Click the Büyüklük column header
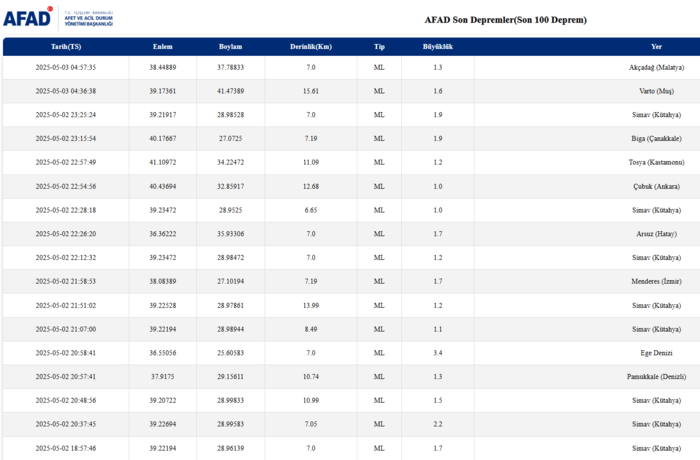Image resolution: width=700 pixels, height=460 pixels. (x=438, y=46)
